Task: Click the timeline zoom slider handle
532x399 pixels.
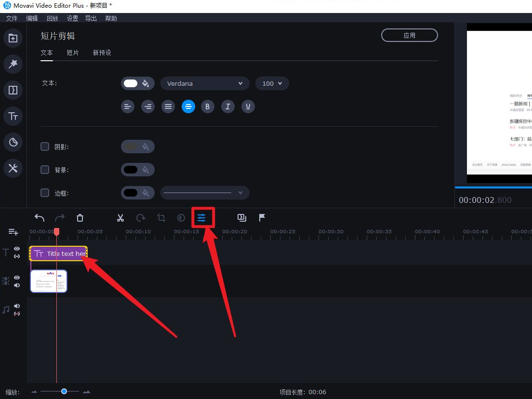Action: pos(64,392)
